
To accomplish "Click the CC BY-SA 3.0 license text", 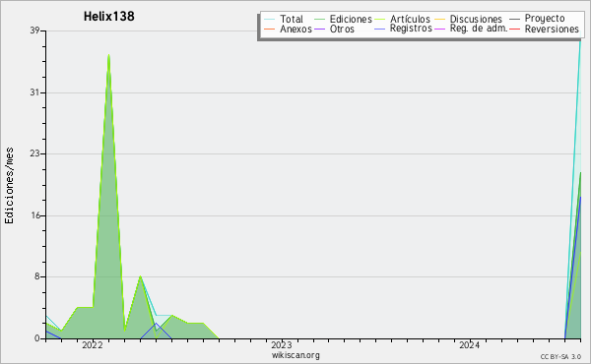I will click(x=560, y=357).
